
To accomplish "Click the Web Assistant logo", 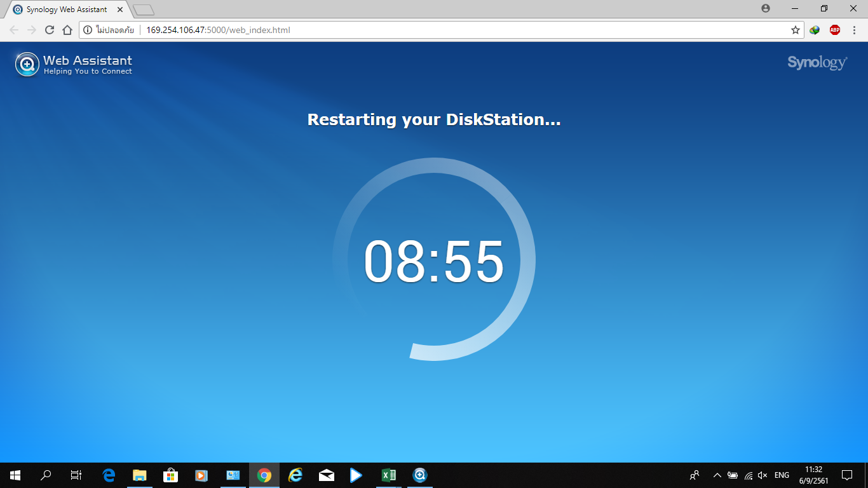I will click(74, 64).
